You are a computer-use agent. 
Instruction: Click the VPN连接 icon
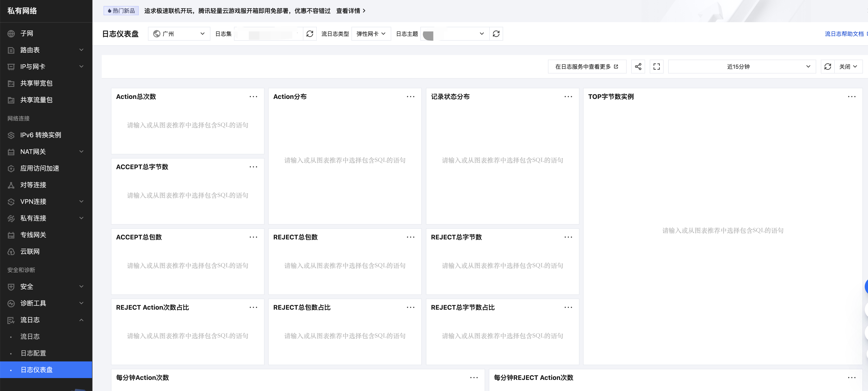pos(11,202)
